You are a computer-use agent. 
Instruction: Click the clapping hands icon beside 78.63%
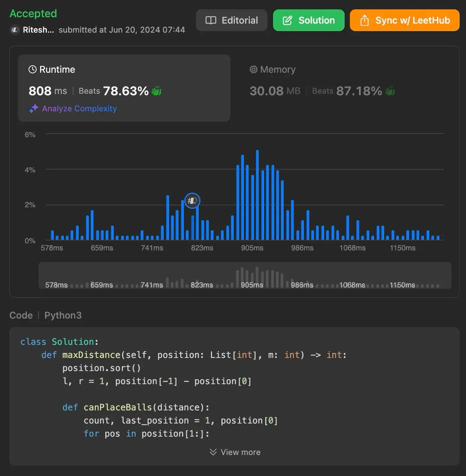(x=156, y=91)
